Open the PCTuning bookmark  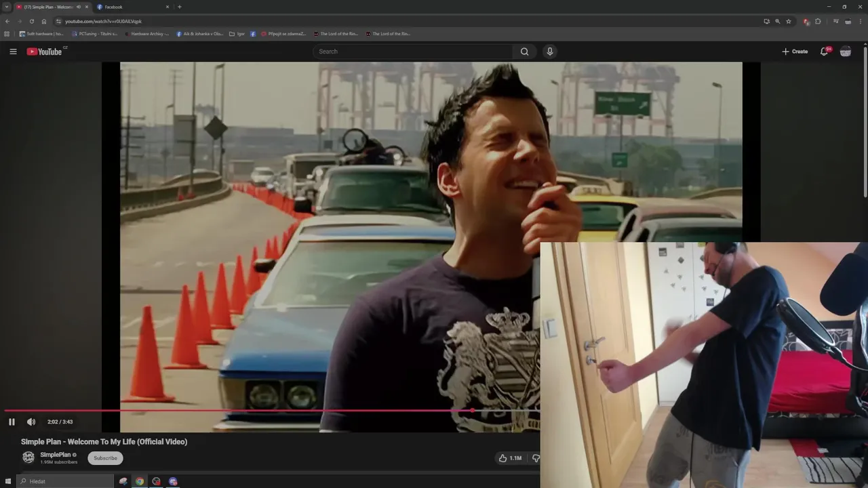tap(94, 34)
